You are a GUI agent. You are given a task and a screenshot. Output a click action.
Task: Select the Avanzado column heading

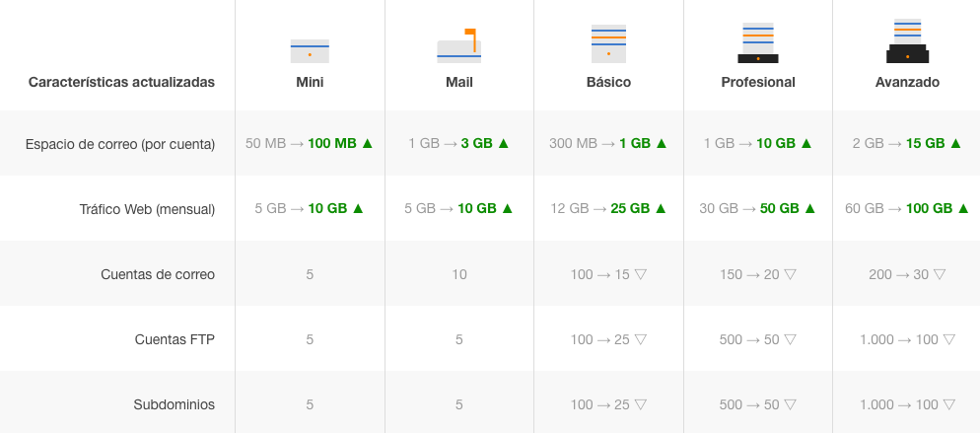click(x=907, y=82)
